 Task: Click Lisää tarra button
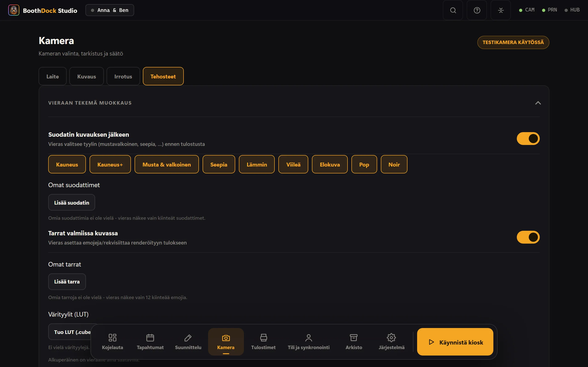(67, 282)
